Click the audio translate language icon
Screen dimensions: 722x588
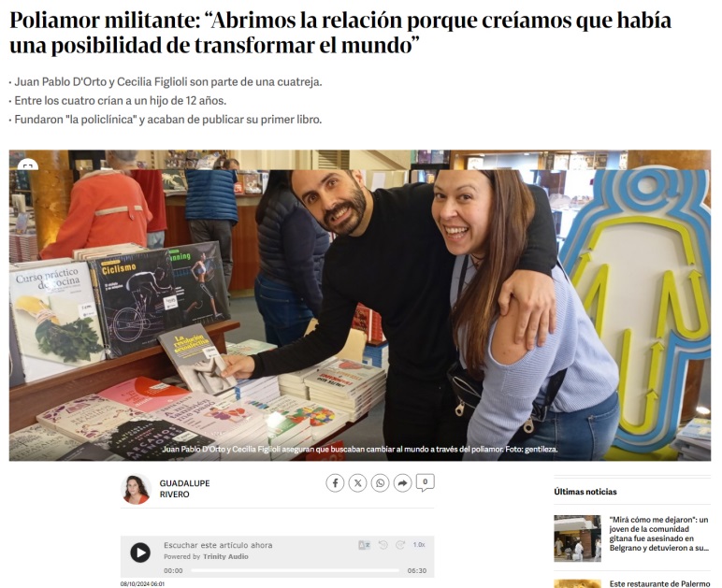click(x=364, y=545)
